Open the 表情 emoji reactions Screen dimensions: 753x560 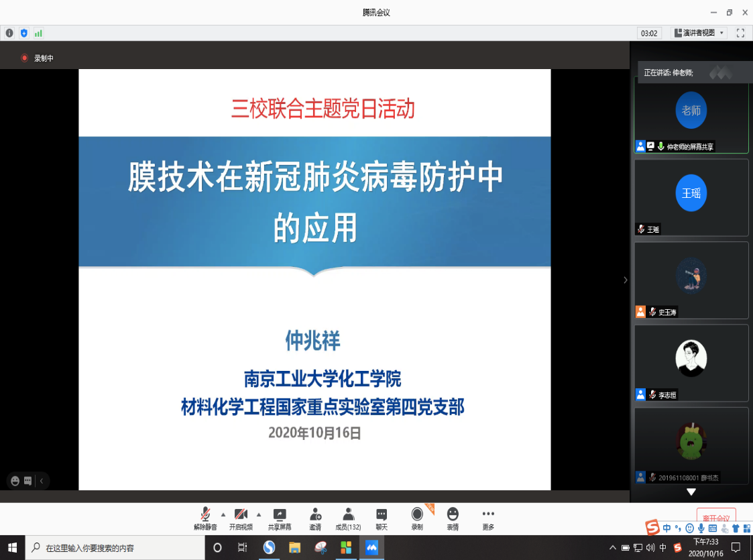tap(453, 515)
